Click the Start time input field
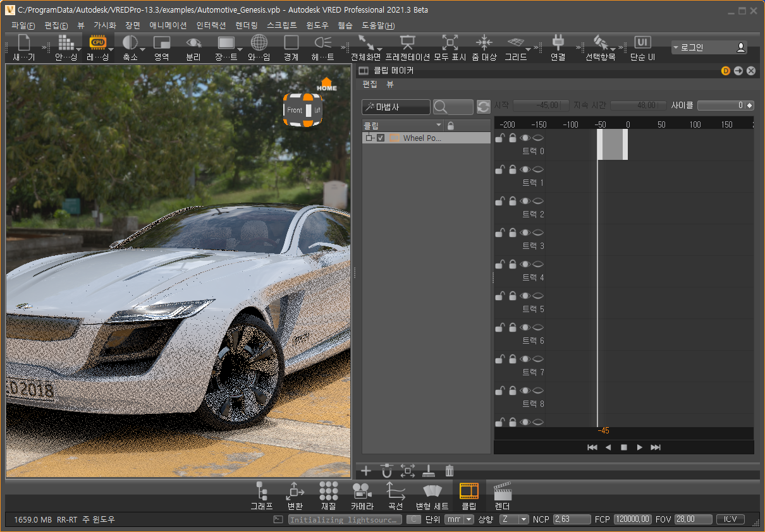 pyautogui.click(x=541, y=106)
